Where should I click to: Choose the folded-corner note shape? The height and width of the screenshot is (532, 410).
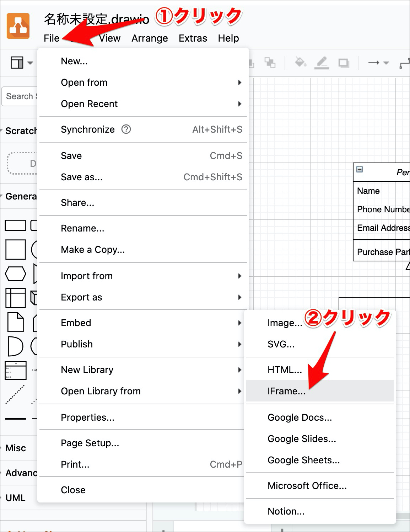pyautogui.click(x=15, y=322)
